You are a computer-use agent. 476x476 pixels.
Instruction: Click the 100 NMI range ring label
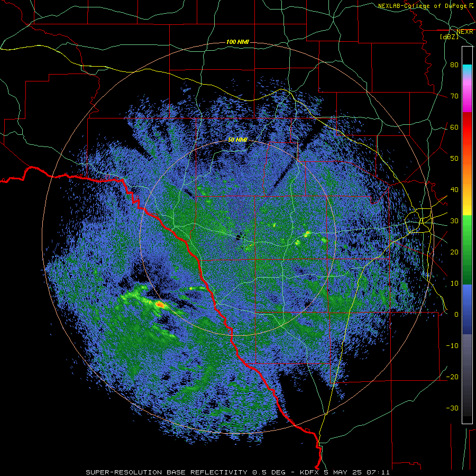[237, 42]
